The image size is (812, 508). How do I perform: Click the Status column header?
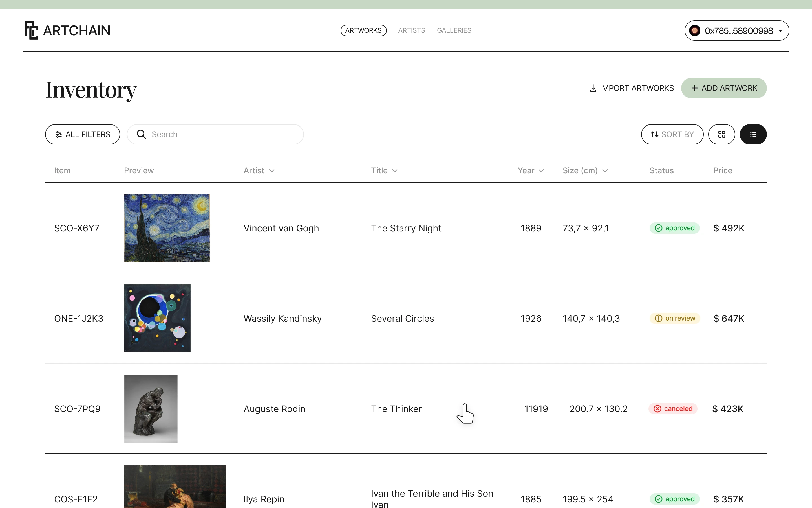[x=661, y=171]
